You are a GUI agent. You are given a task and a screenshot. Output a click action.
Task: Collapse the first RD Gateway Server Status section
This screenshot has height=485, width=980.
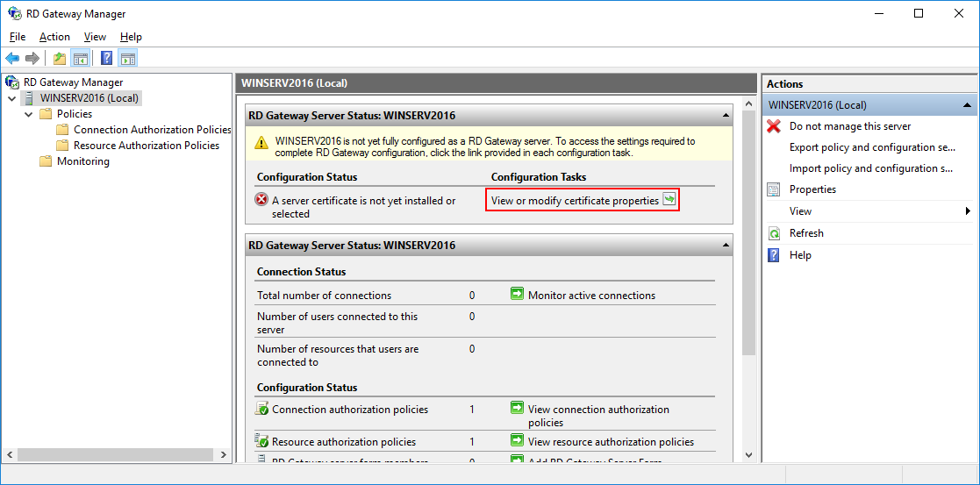coord(726,116)
